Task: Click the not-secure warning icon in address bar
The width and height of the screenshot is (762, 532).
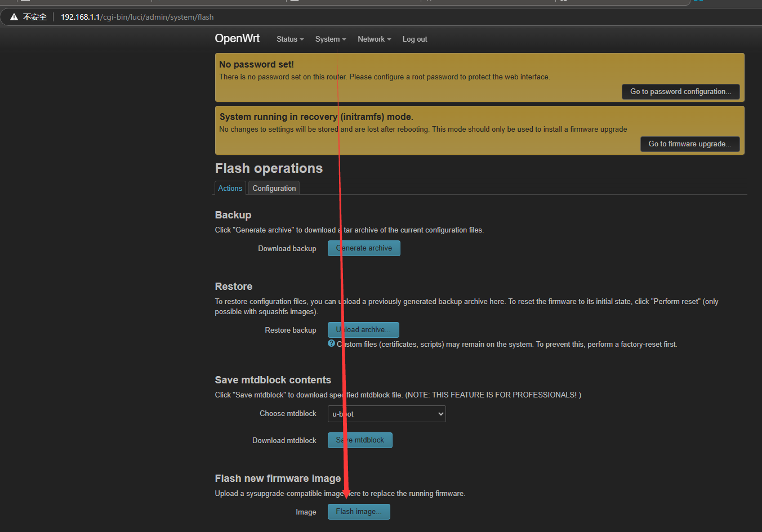Action: click(x=14, y=17)
